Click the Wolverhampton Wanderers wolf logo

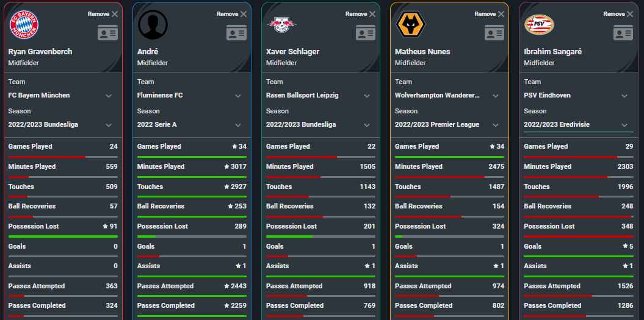[x=410, y=25]
